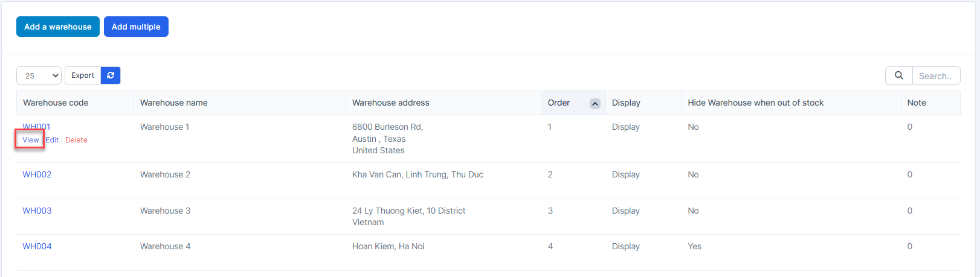Viewport: 980px width, 277px height.
Task: Focus the Search input field
Action: coord(935,76)
